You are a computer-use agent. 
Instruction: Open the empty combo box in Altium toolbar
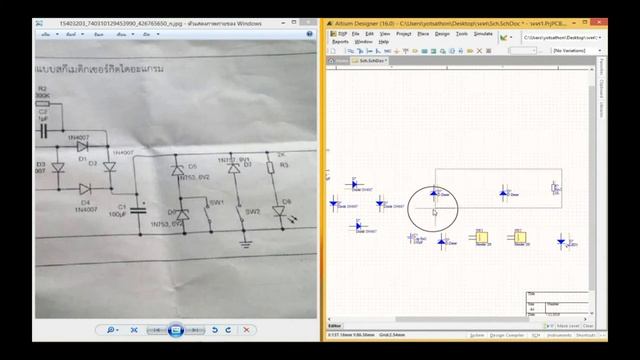[523, 51]
